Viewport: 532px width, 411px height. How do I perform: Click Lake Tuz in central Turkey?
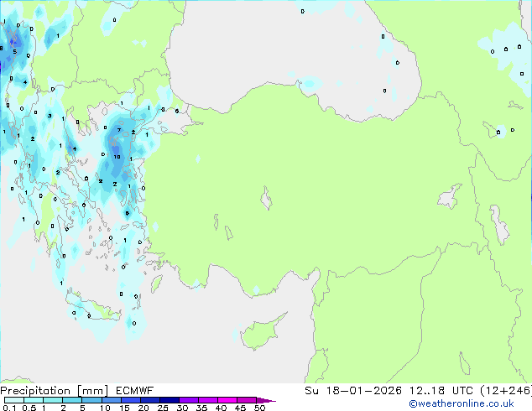click(267, 200)
